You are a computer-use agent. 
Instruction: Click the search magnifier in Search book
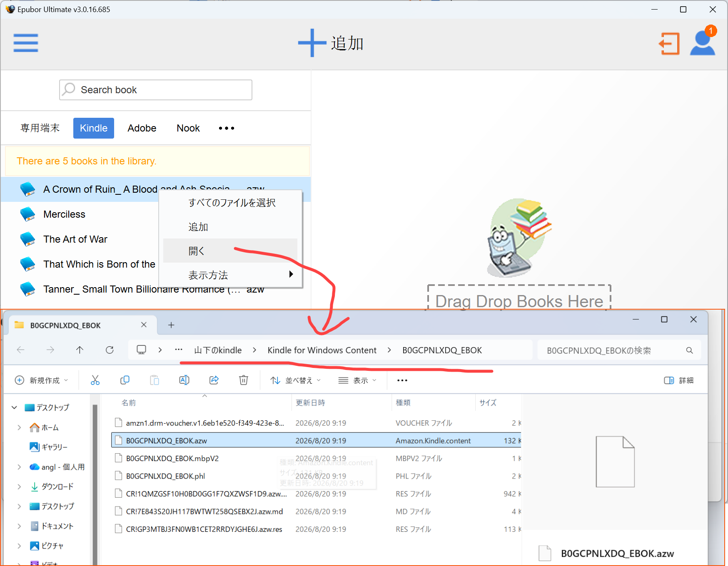[x=69, y=89]
